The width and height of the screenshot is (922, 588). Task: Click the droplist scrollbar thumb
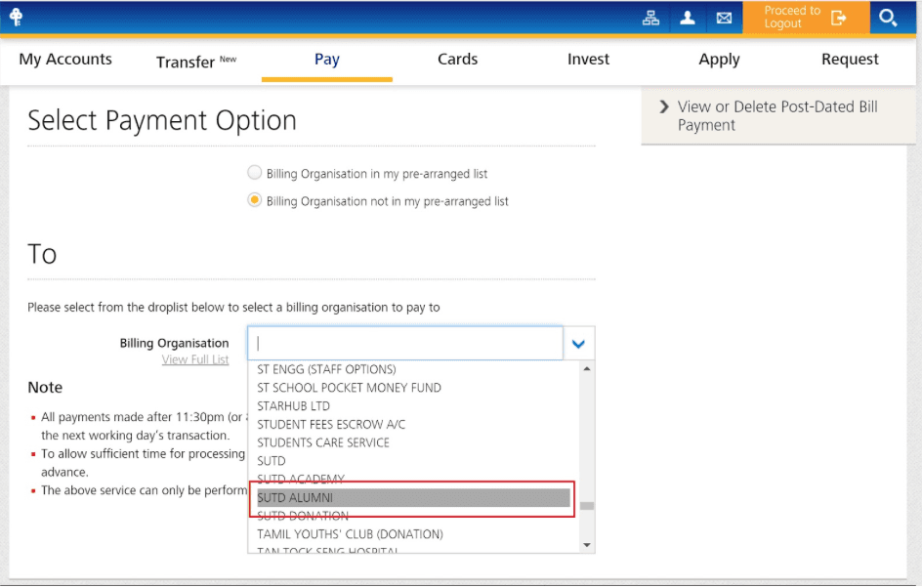coord(587,506)
